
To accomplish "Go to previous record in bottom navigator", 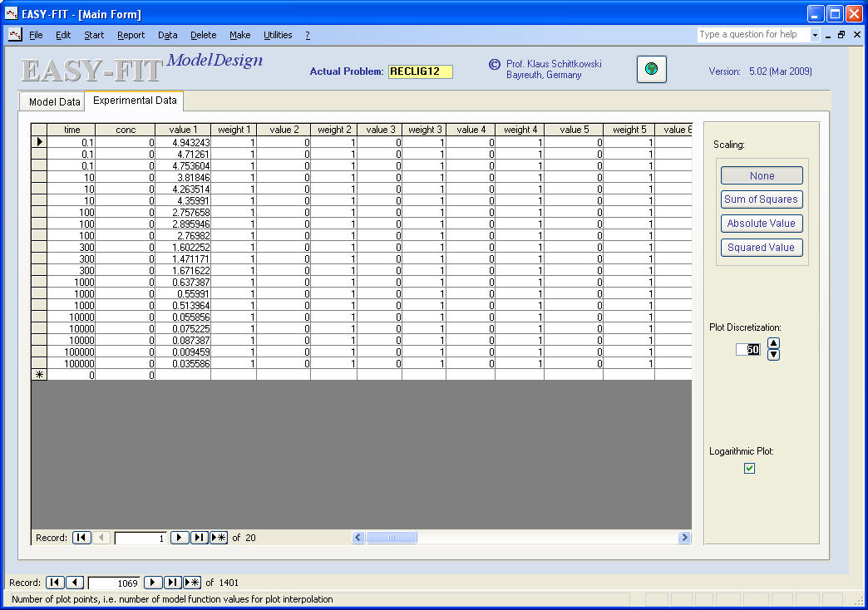I will [75, 583].
